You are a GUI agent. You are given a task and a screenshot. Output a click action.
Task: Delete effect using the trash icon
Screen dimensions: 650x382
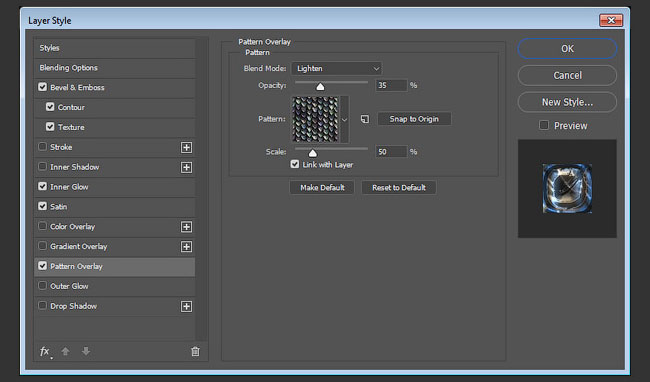[x=195, y=351]
